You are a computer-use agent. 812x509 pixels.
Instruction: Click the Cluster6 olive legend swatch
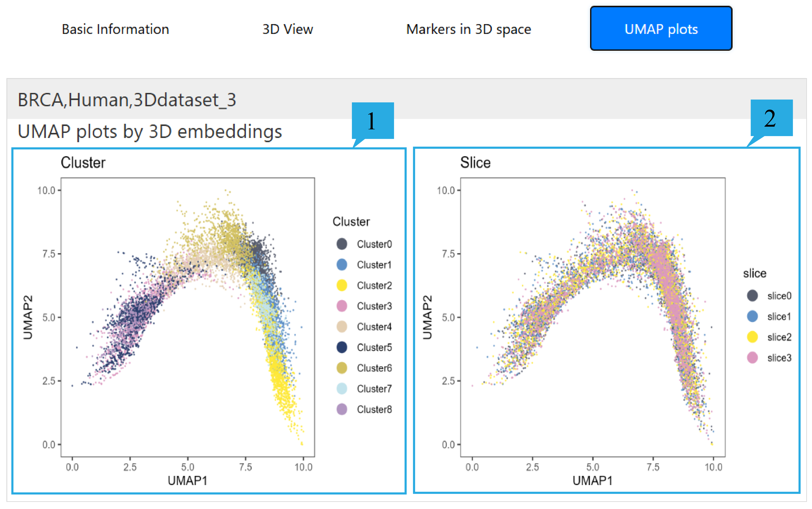coord(342,368)
